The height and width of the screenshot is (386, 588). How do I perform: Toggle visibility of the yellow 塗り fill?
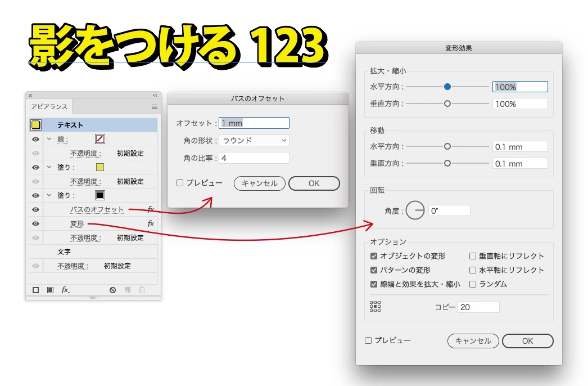35,168
